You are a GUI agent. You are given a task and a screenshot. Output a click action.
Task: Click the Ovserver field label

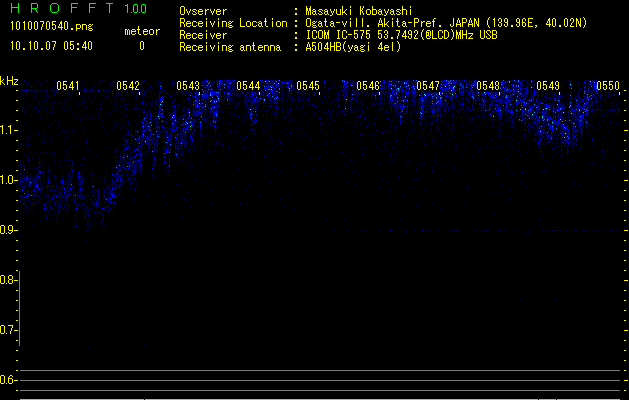point(203,11)
